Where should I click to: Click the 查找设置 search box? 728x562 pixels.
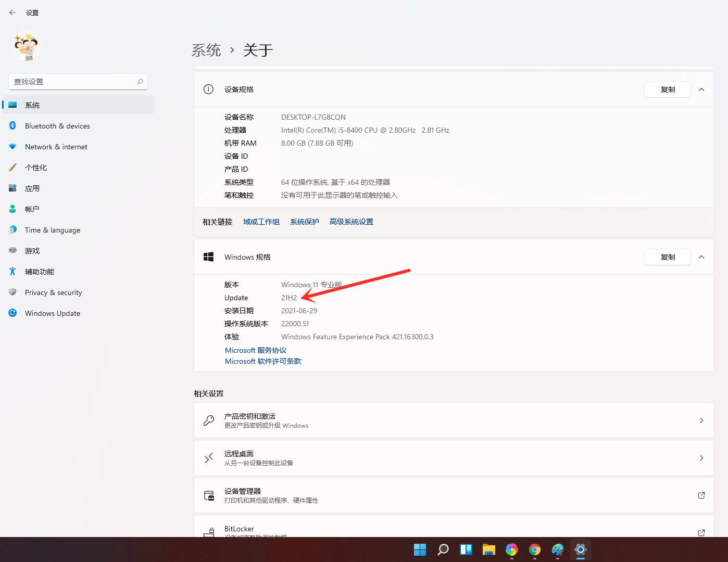73,81
